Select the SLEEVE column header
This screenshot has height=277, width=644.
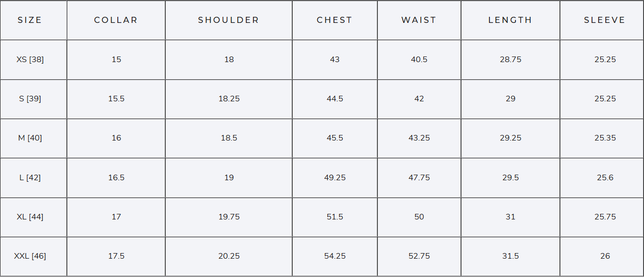[605, 20]
